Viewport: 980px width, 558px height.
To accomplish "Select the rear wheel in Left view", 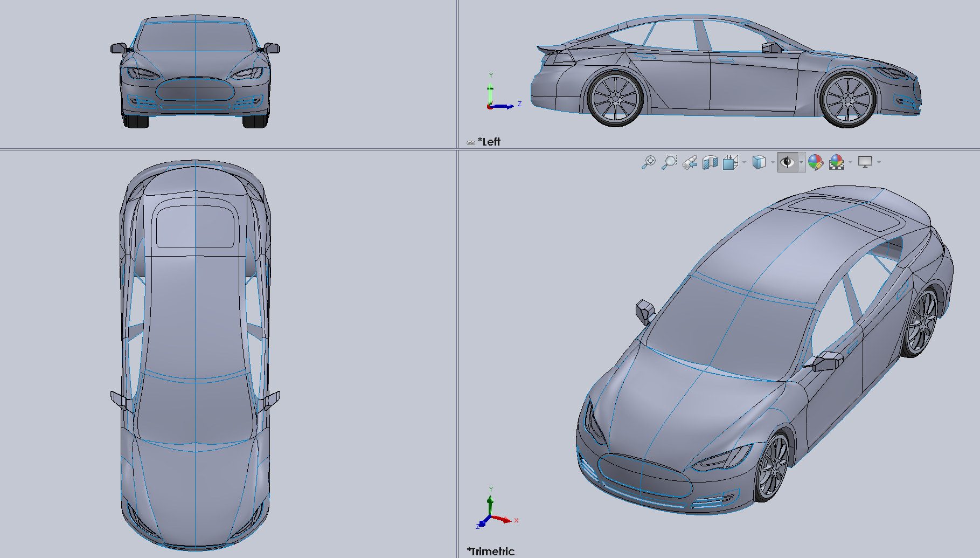I will click(615, 99).
